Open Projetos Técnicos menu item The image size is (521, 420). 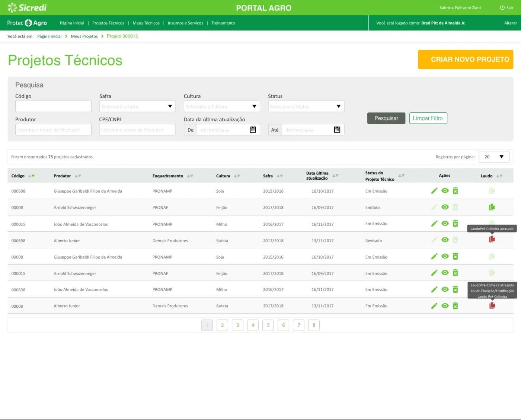[108, 23]
